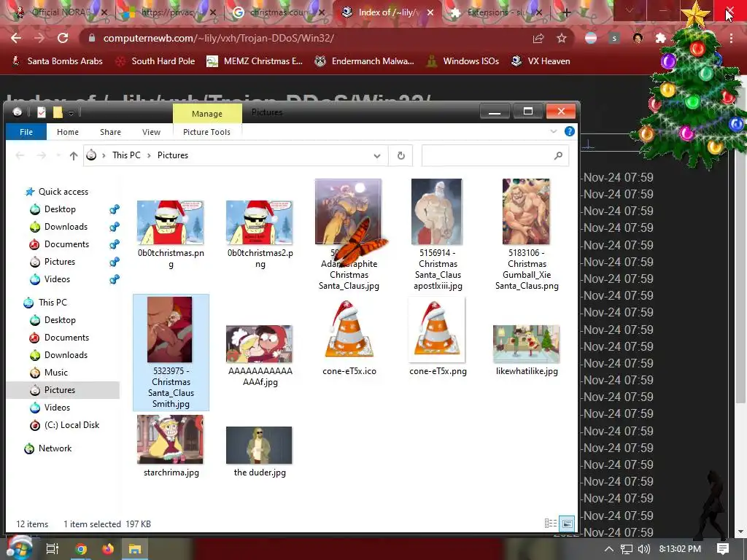Open Chrome extensions puzzle icon
Viewport: 747px width, 560px height.
tap(660, 38)
